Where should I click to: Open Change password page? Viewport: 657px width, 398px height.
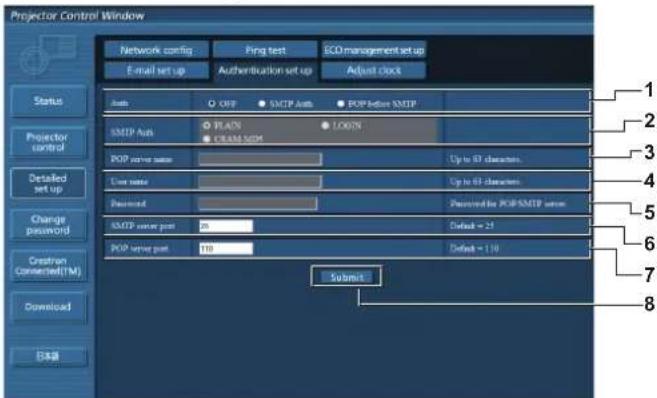[49, 225]
